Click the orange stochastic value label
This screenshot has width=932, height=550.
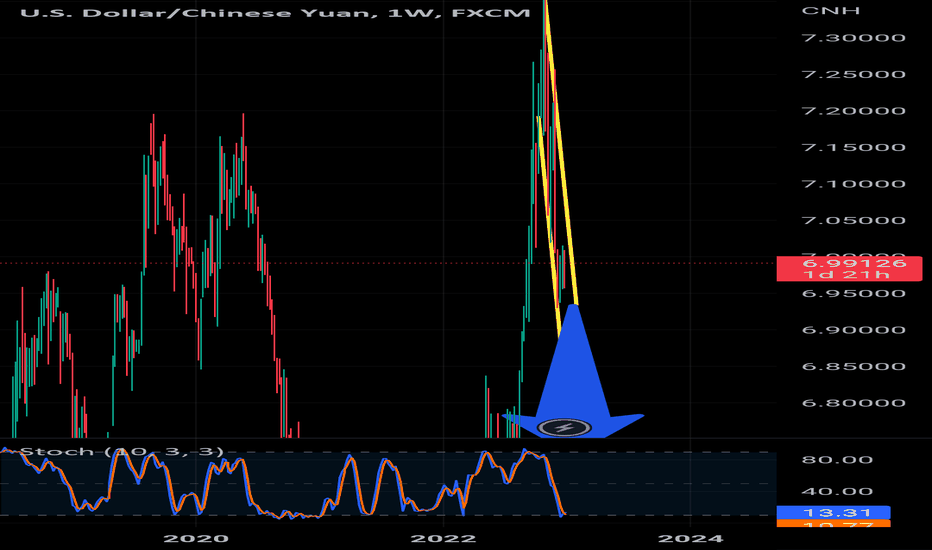[x=833, y=524]
